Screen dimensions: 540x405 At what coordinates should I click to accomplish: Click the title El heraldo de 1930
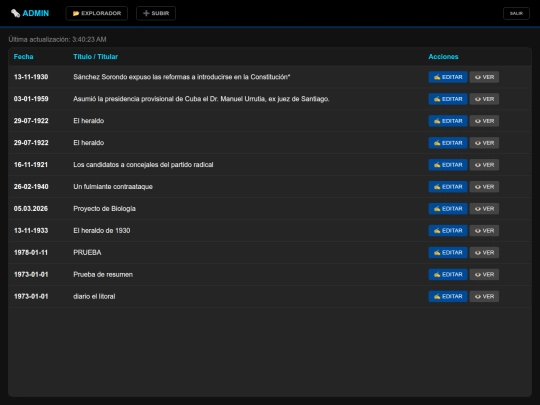(x=102, y=231)
